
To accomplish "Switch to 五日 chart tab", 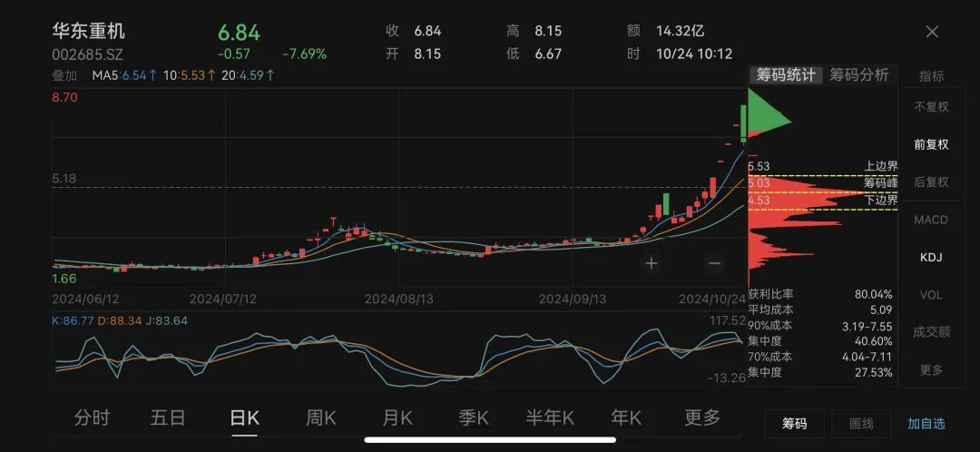I will coord(168,418).
